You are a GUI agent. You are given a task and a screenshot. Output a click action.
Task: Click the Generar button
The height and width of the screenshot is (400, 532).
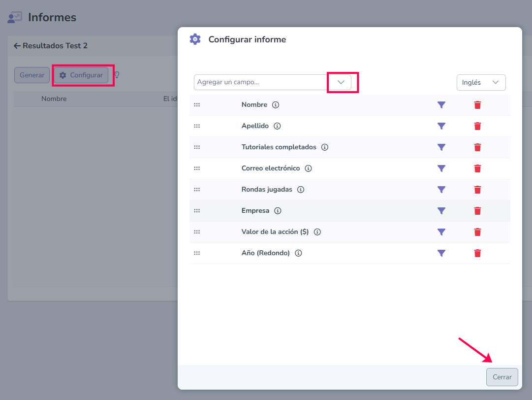coord(32,75)
